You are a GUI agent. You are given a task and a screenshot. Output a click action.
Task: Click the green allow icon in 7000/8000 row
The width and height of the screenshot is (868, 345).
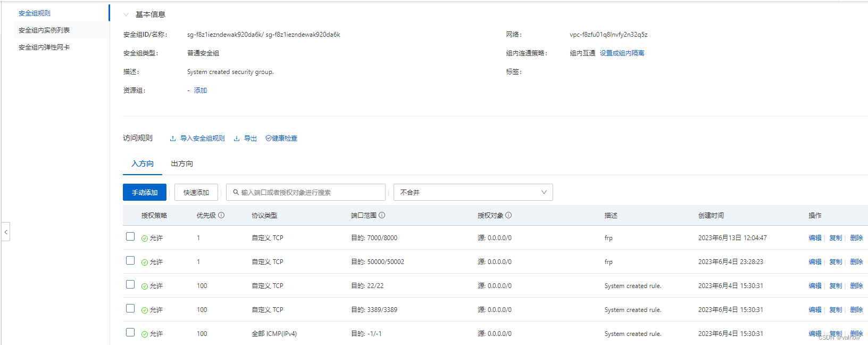pos(145,239)
